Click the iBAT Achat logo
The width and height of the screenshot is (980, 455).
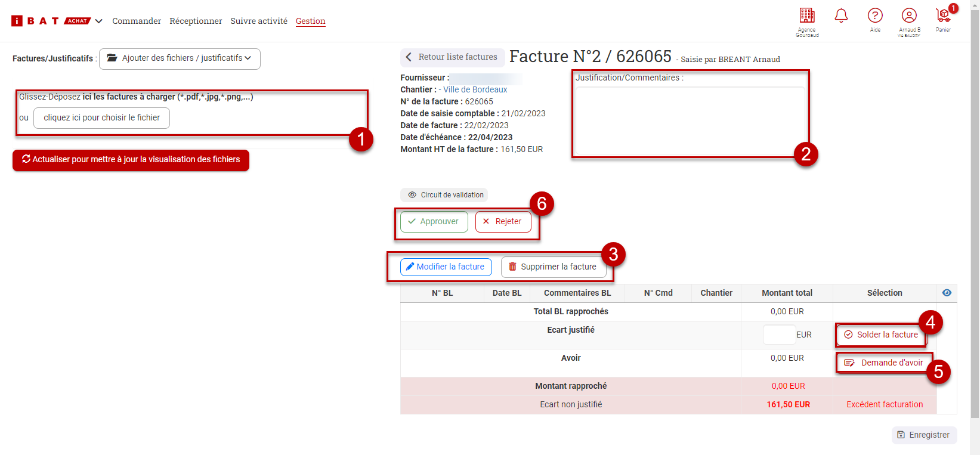(x=51, y=21)
